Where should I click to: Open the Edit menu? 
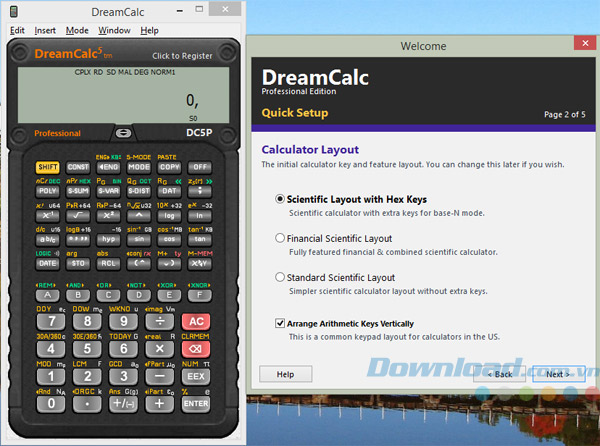(17, 30)
